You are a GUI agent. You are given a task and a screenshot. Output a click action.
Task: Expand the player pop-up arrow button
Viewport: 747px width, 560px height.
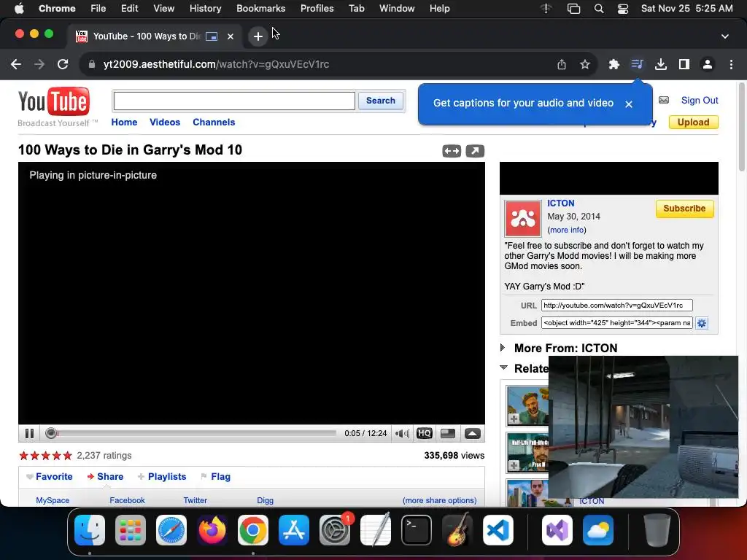(x=472, y=433)
